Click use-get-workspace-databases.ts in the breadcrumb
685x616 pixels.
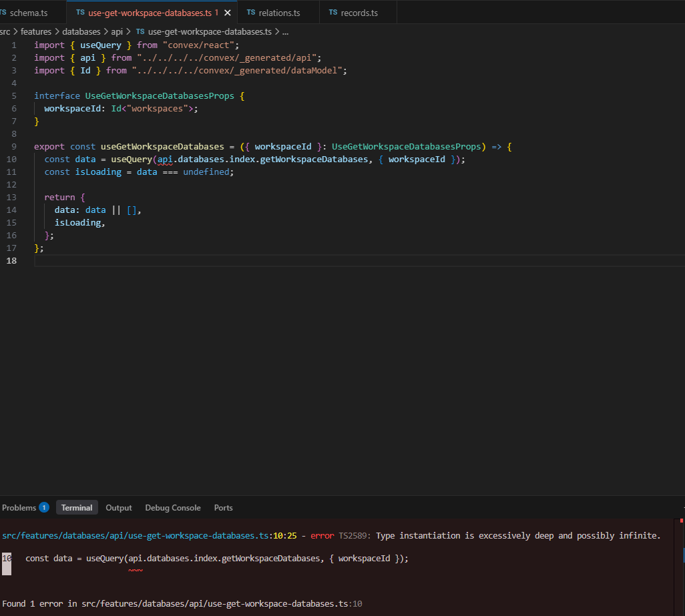pos(210,31)
